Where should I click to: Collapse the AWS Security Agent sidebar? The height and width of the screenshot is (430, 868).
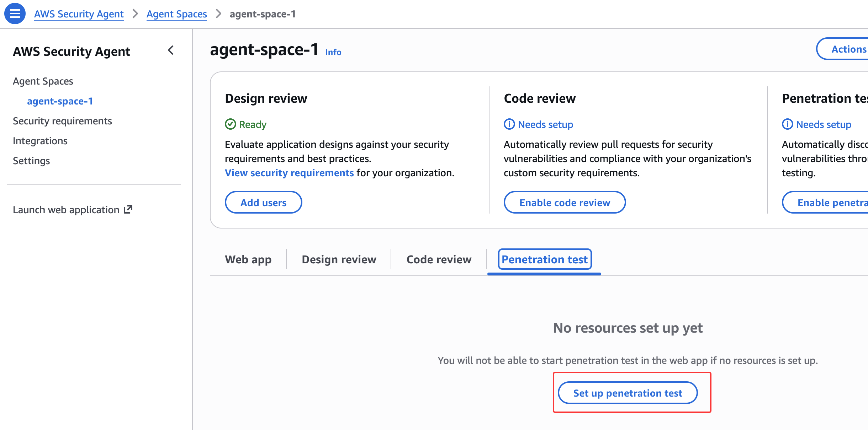[x=171, y=50]
